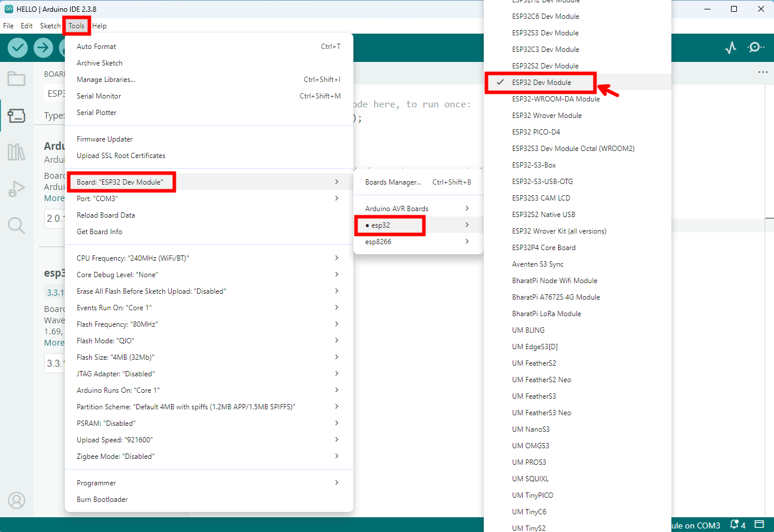Click the notifications bell in status bar

point(737,525)
